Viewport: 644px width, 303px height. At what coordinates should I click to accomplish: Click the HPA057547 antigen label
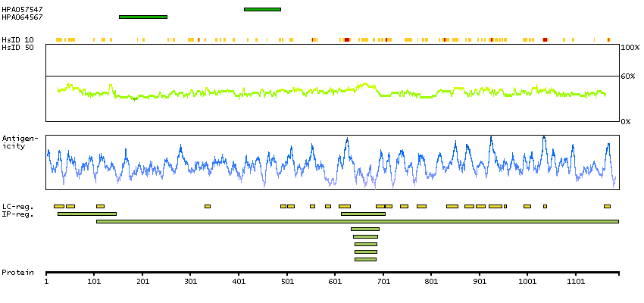click(22, 9)
